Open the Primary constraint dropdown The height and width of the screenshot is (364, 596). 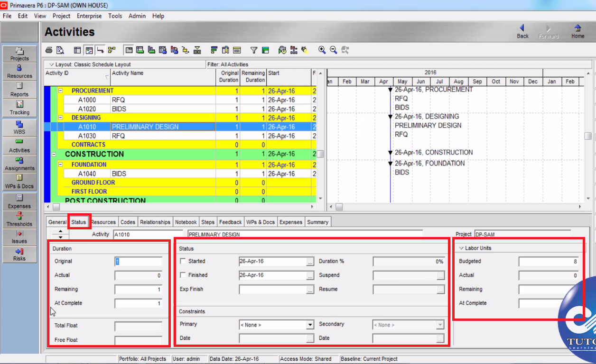[310, 324]
